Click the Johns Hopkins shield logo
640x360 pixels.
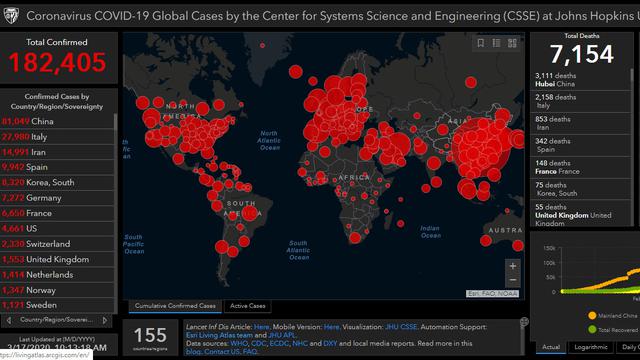(x=11, y=16)
